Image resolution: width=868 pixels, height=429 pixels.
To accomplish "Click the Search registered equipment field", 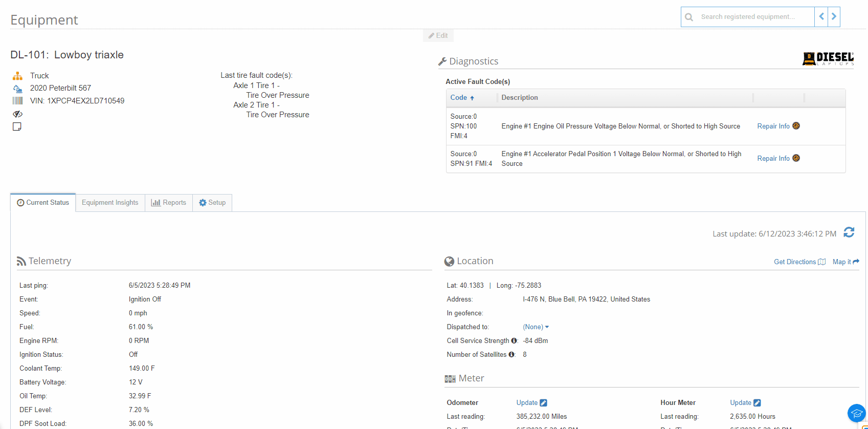I will (755, 17).
